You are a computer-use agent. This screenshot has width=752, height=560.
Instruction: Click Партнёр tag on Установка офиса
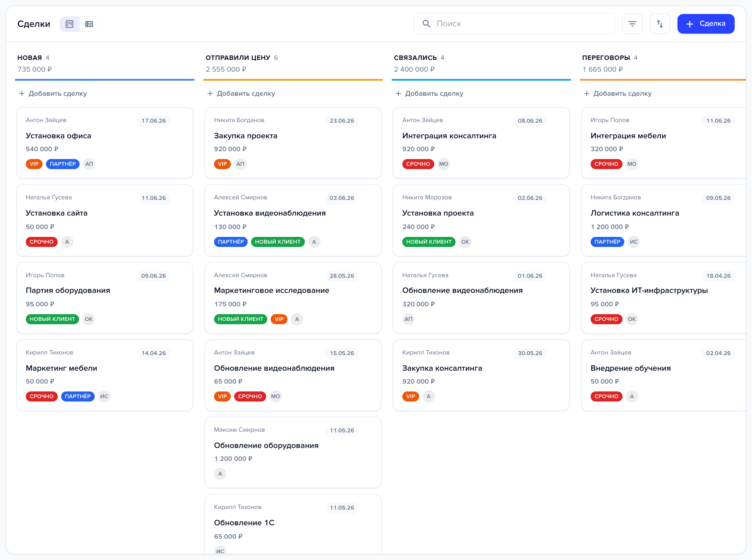(63, 164)
